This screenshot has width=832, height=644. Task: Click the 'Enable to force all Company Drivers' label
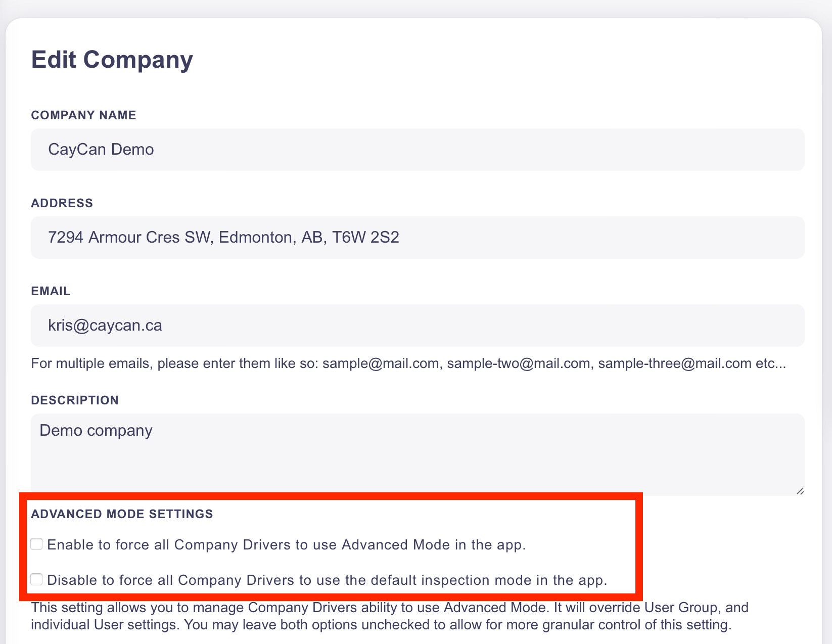coord(287,544)
